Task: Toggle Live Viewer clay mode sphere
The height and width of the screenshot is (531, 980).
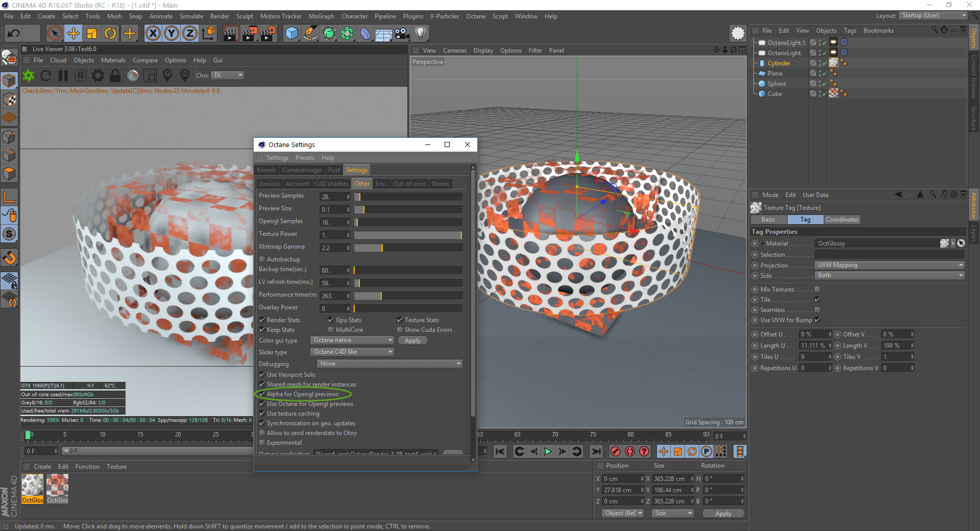Action: point(133,76)
